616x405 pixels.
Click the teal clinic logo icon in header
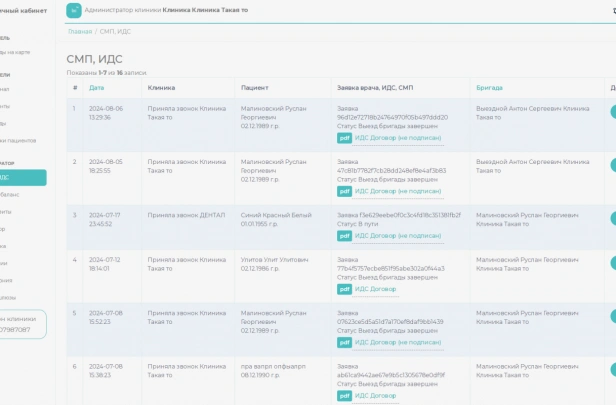[74, 11]
